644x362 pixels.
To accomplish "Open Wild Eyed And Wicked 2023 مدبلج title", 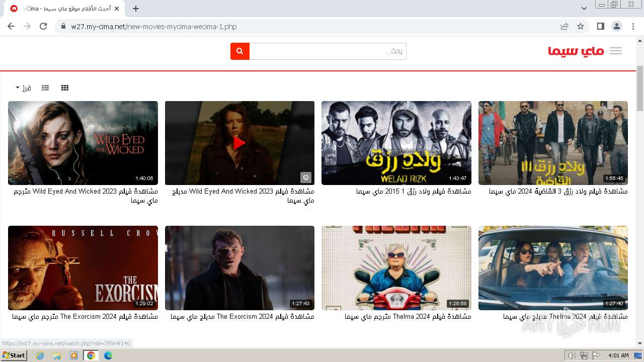I will click(244, 196).
